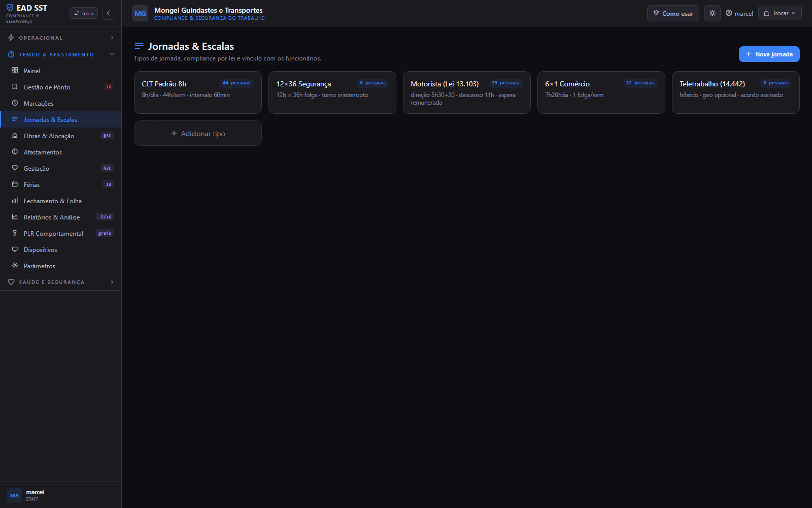Click the Férias calendar icon
Screen dimensions: 812x508
click(15, 184)
